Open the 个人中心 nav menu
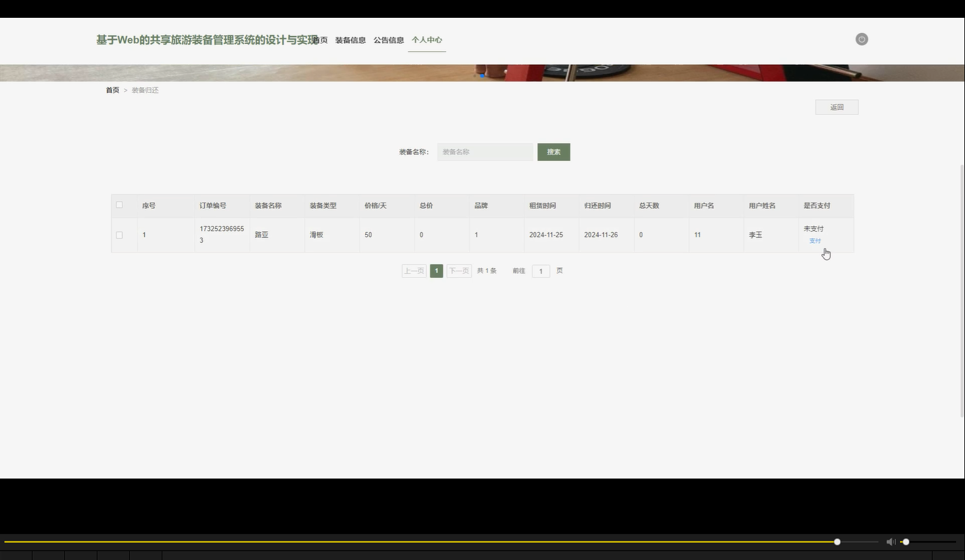Screen dimensions: 965x560 (426, 40)
